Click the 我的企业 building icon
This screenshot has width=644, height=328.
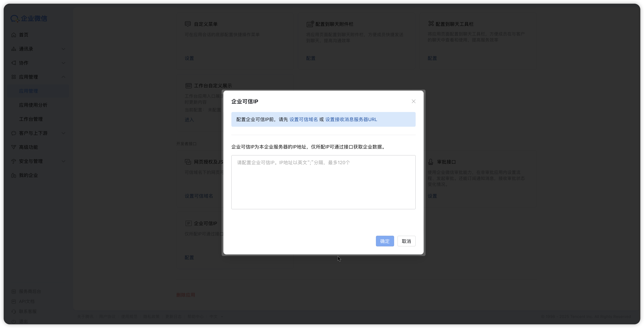[14, 175]
